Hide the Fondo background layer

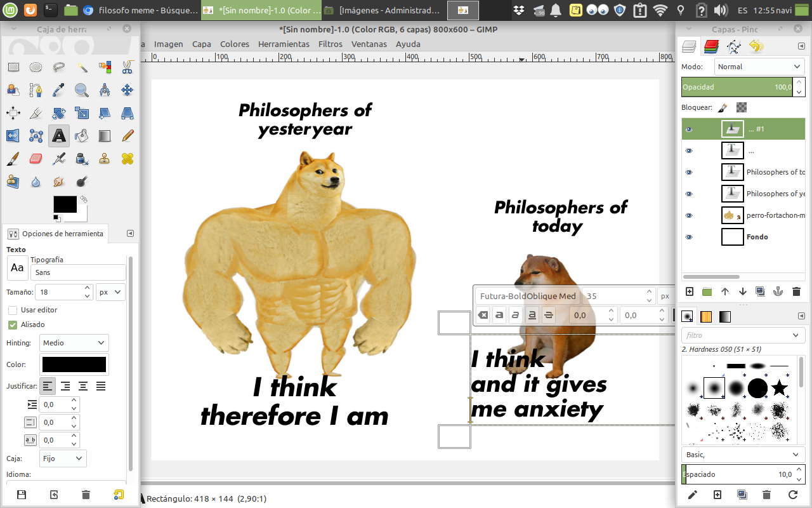pyautogui.click(x=689, y=237)
